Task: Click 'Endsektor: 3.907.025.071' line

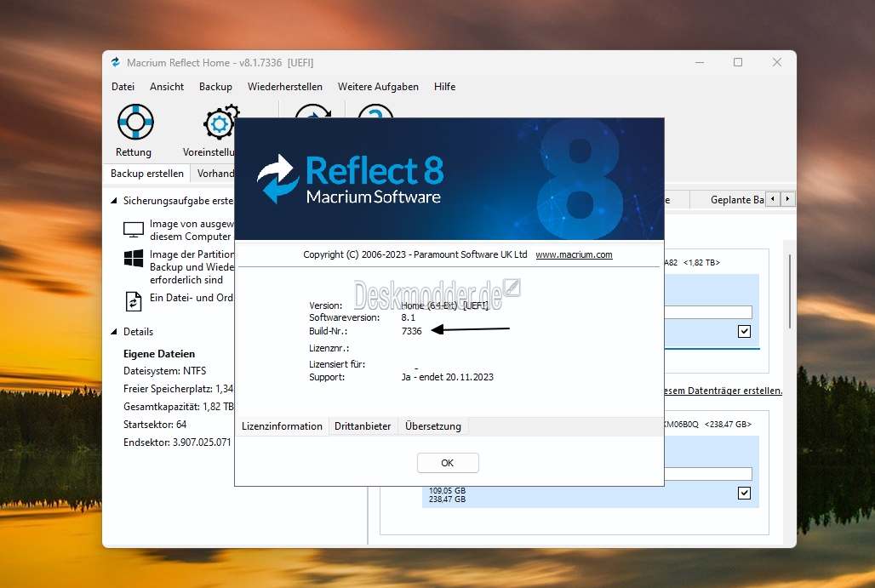Action: [177, 442]
